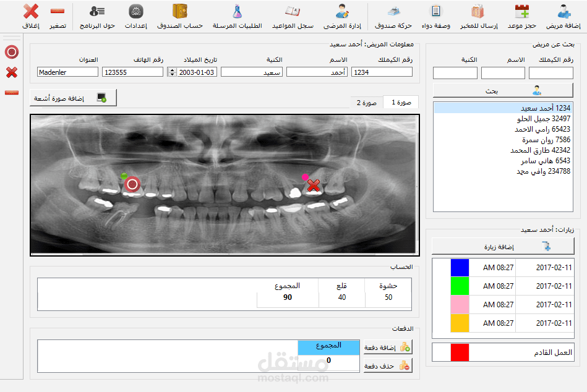Screen dimensions: 587x392
Task: Click patient surname field سعيد
Action: 252,72
